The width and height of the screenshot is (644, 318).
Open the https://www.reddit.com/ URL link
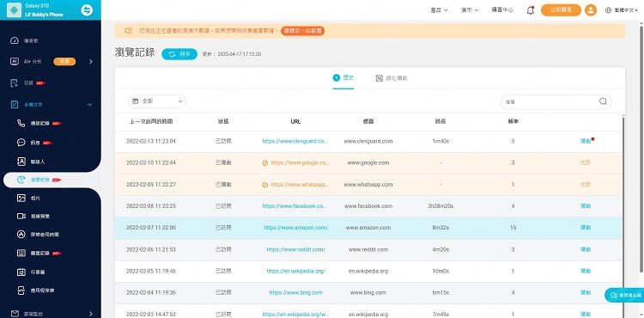[295, 249]
